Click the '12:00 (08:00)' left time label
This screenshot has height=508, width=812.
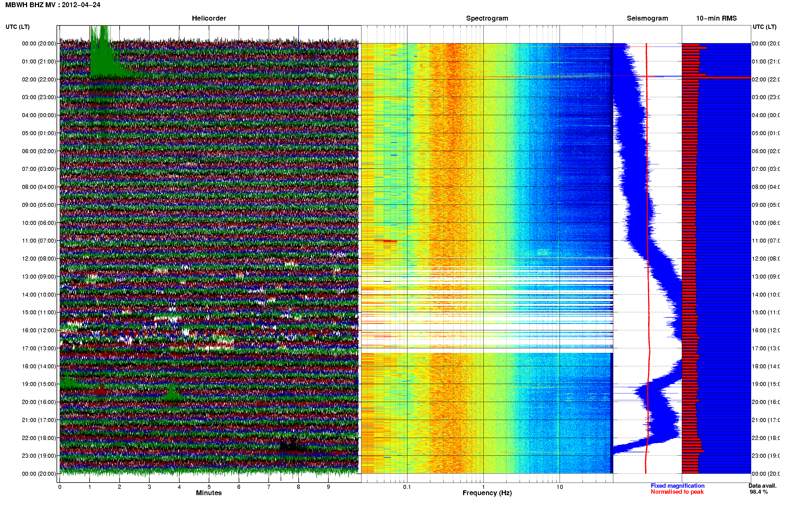coord(39,259)
